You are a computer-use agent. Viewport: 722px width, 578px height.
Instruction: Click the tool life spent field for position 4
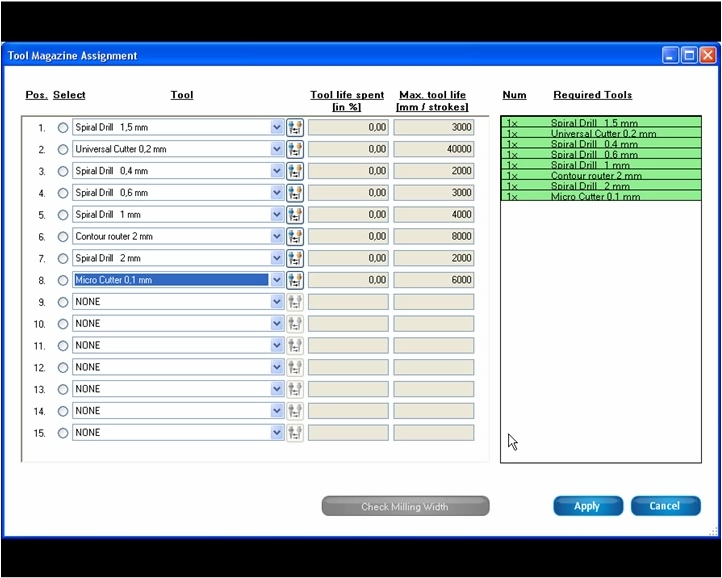[348, 193]
